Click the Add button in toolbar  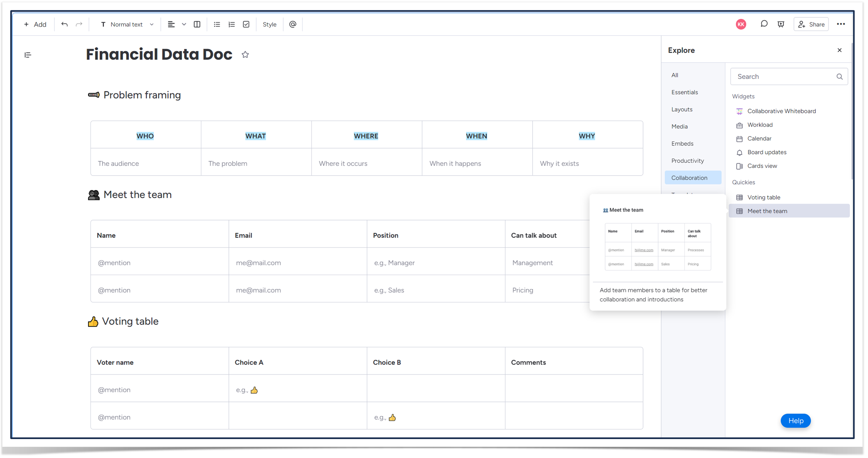point(35,24)
